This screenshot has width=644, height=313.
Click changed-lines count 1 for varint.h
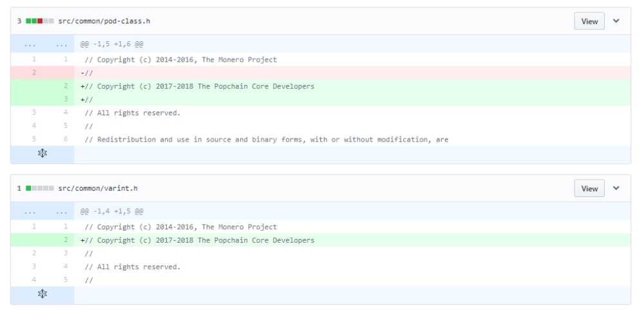19,188
